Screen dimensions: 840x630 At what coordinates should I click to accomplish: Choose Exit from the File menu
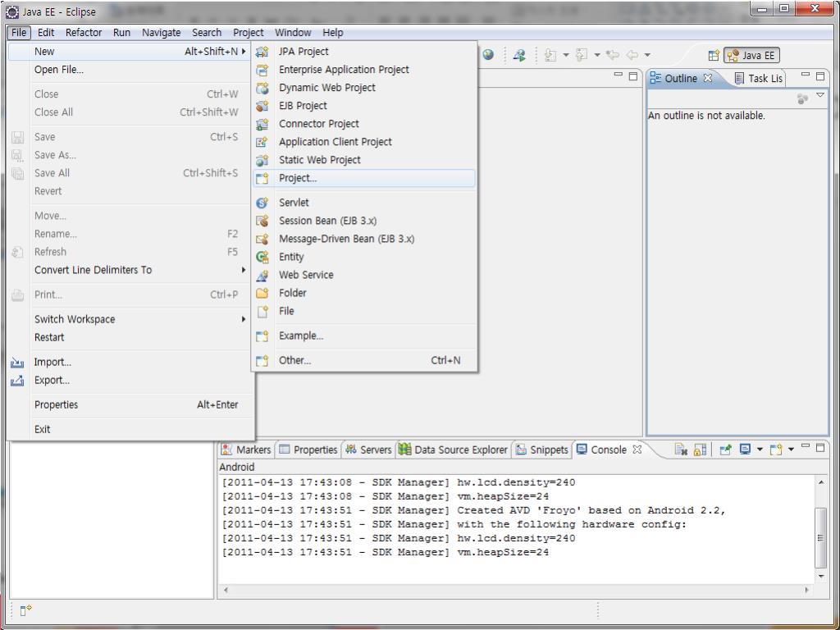(x=43, y=429)
